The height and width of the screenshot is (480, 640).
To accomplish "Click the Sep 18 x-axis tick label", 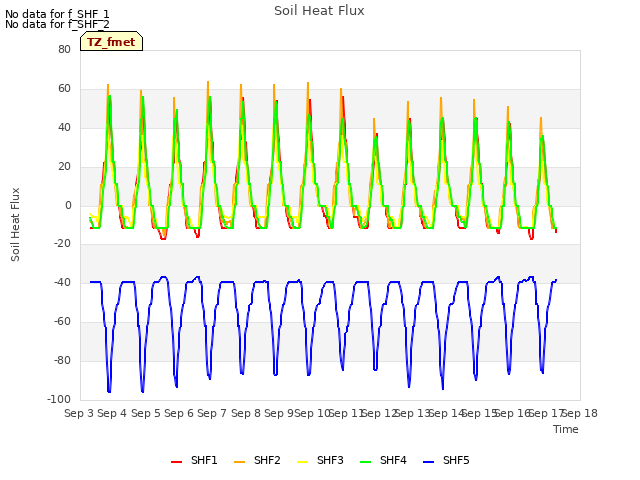I will point(580,413).
